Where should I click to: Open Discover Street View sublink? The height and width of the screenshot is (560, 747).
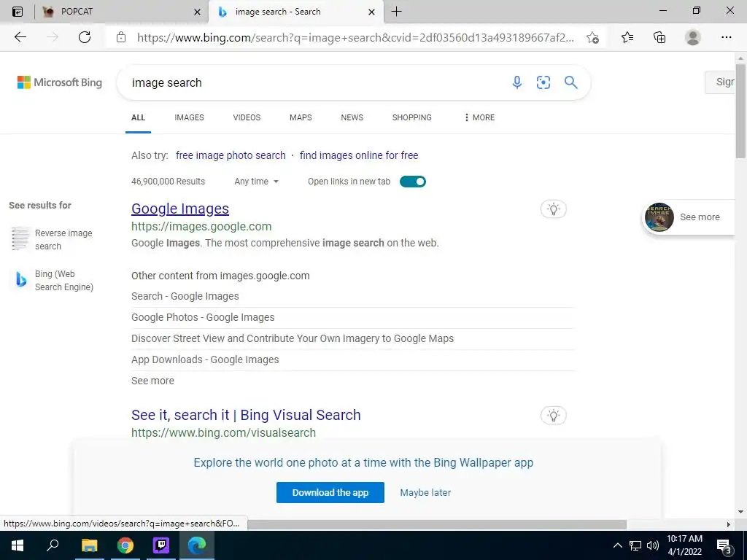pos(293,338)
